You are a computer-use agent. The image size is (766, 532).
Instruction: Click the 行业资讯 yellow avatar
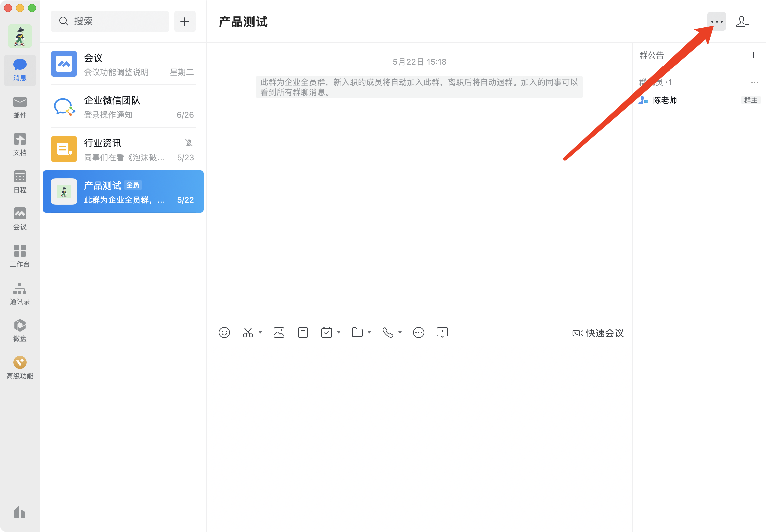[x=64, y=149]
